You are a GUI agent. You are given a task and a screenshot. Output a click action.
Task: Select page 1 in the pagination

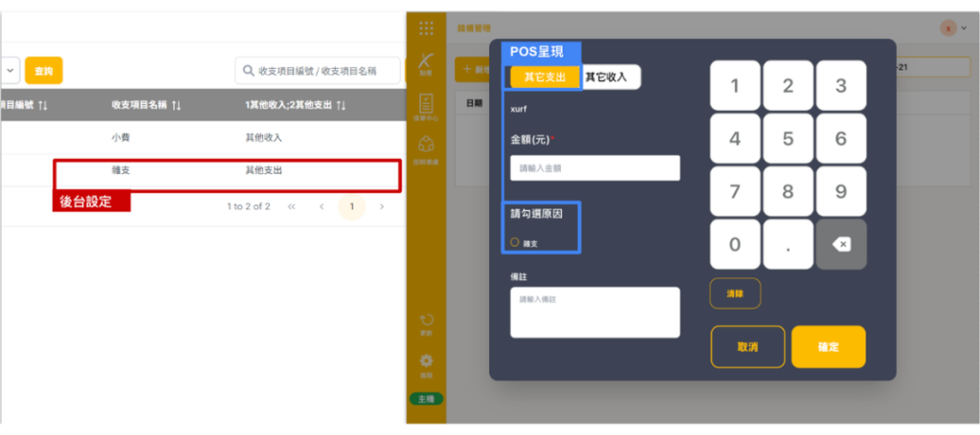tap(352, 207)
